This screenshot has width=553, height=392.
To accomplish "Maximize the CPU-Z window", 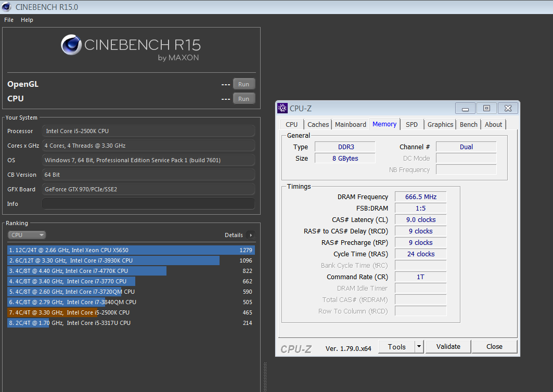I will (487, 108).
